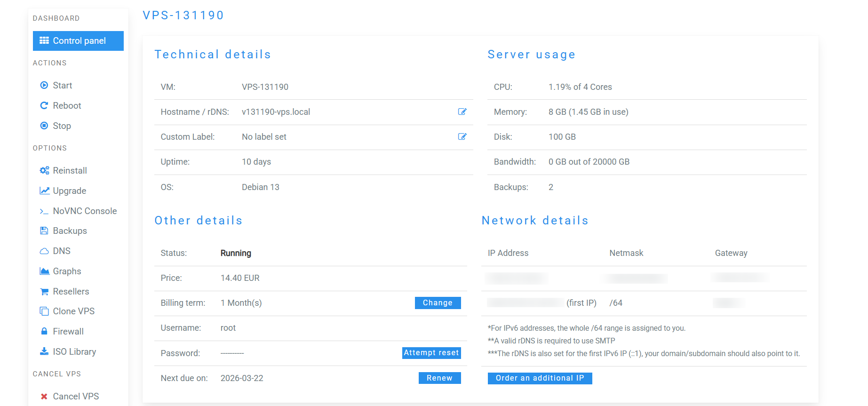
Task: Click the Control panel grid icon
Action: 44,40
